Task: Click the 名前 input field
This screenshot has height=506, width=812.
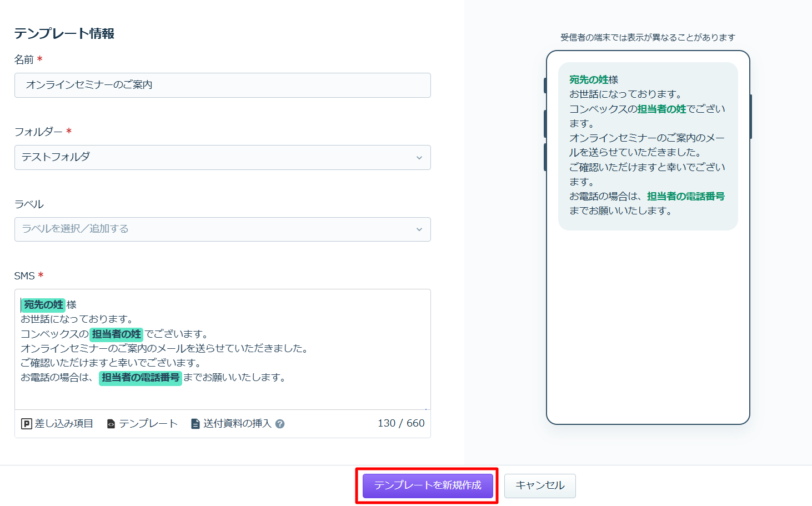Action: [223, 85]
